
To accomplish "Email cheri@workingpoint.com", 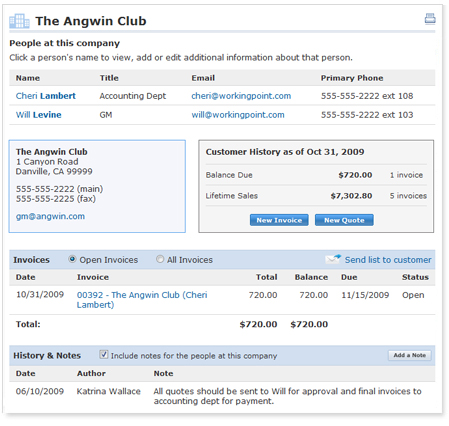I will tap(241, 96).
